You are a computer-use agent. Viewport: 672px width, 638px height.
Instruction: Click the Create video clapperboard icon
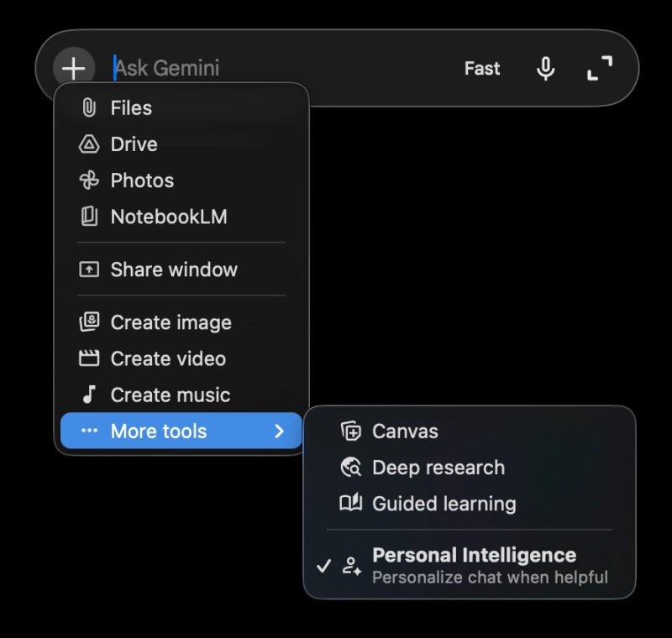87,358
